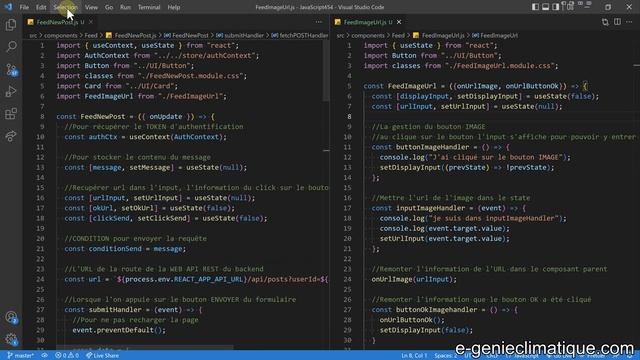This screenshot has height=360, width=640.
Task: Open the Manage gear menu
Action: (11, 339)
